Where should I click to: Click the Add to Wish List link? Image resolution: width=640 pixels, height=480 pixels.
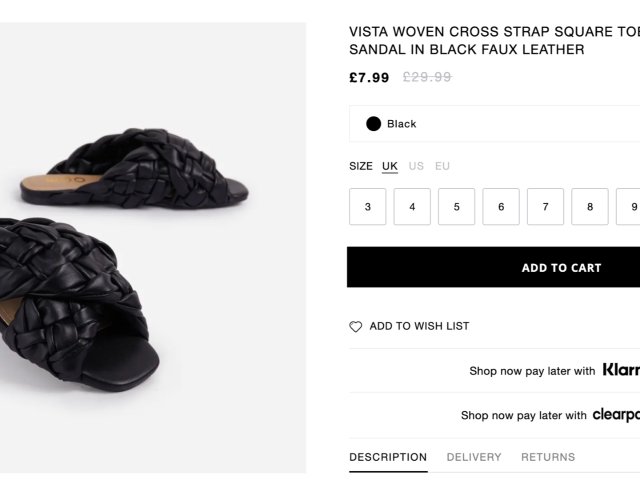coord(419,326)
